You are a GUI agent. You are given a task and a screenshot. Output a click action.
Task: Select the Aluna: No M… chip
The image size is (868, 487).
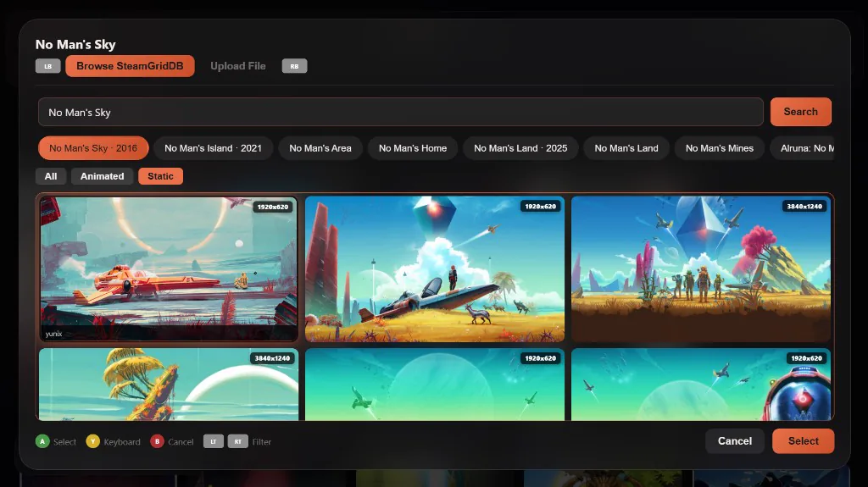click(803, 148)
